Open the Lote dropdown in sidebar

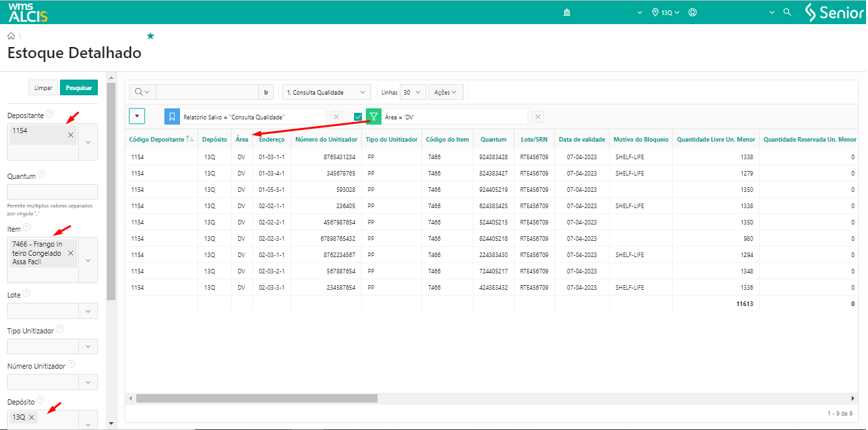tap(88, 311)
